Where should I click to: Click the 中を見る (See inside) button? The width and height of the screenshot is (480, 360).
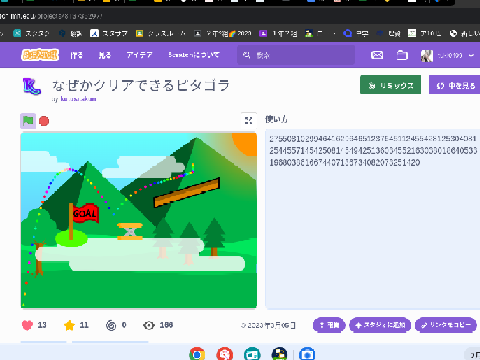455,85
